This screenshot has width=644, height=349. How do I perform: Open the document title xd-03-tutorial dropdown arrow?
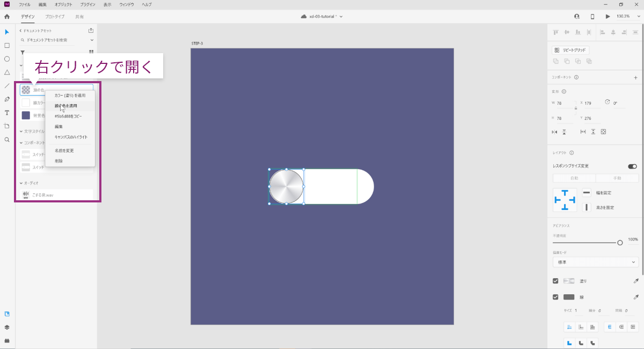[341, 17]
